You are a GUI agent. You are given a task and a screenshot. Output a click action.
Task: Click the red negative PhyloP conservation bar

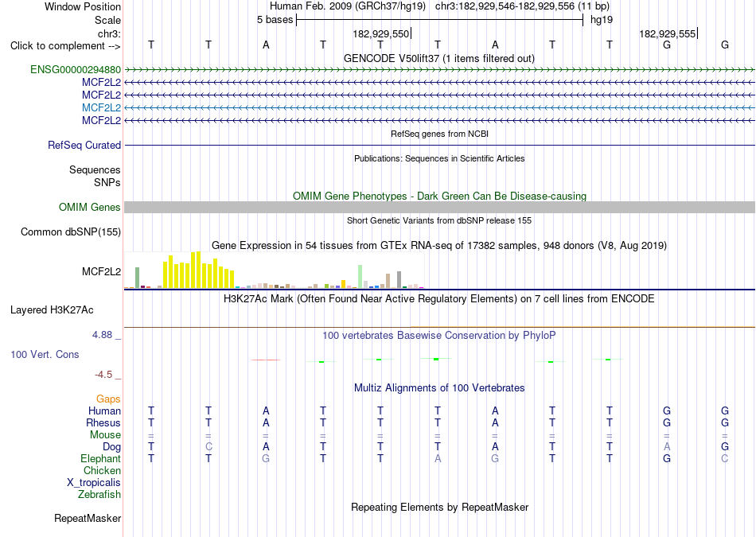click(266, 360)
